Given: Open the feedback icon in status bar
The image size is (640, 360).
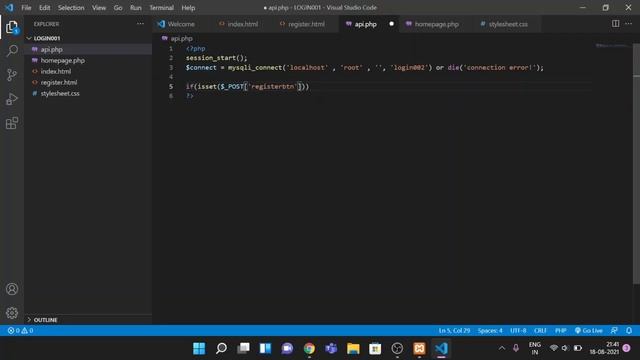Looking at the screenshot, I should [x=614, y=330].
